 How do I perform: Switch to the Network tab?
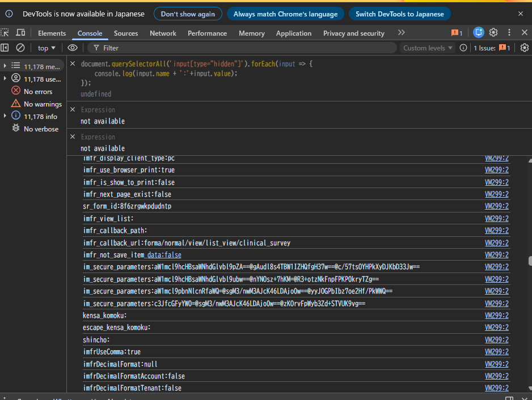[x=163, y=33]
